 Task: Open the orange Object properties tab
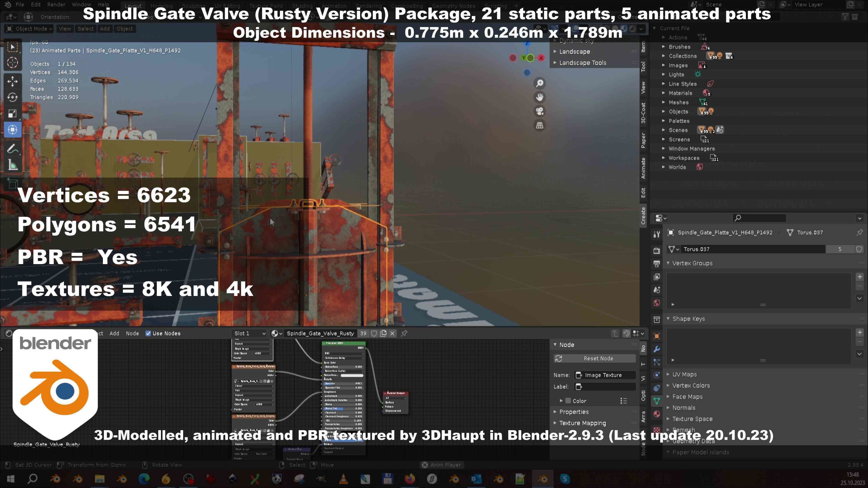tap(656, 336)
